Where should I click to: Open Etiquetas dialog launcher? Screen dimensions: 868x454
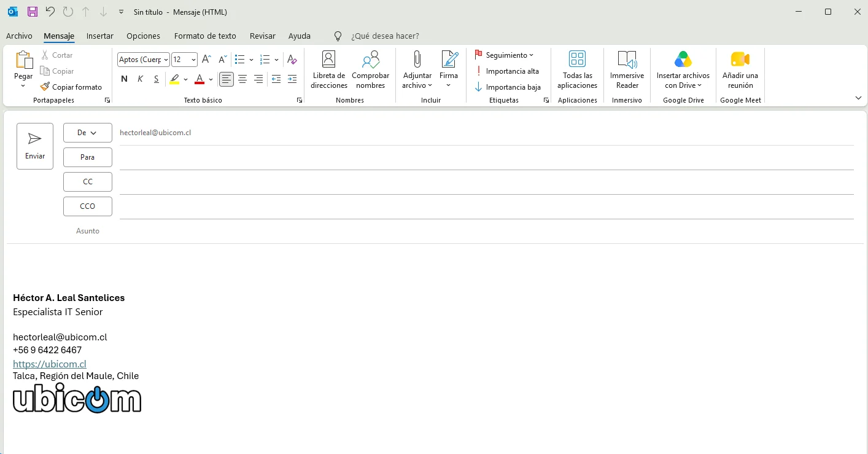(546, 100)
